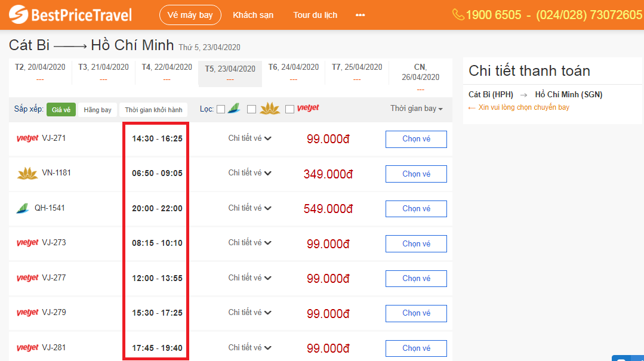This screenshot has height=361, width=644.
Task: Click Chọn vé for flight VJ-281
Action: [416, 348]
